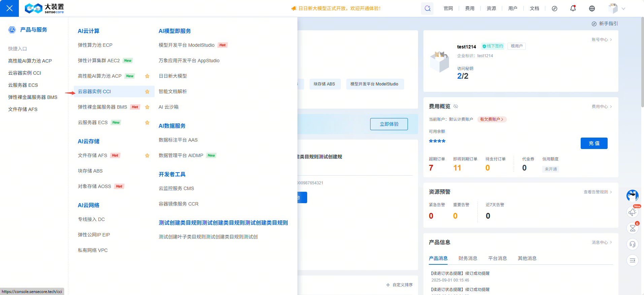Open 消息中心 link

(x=602, y=243)
